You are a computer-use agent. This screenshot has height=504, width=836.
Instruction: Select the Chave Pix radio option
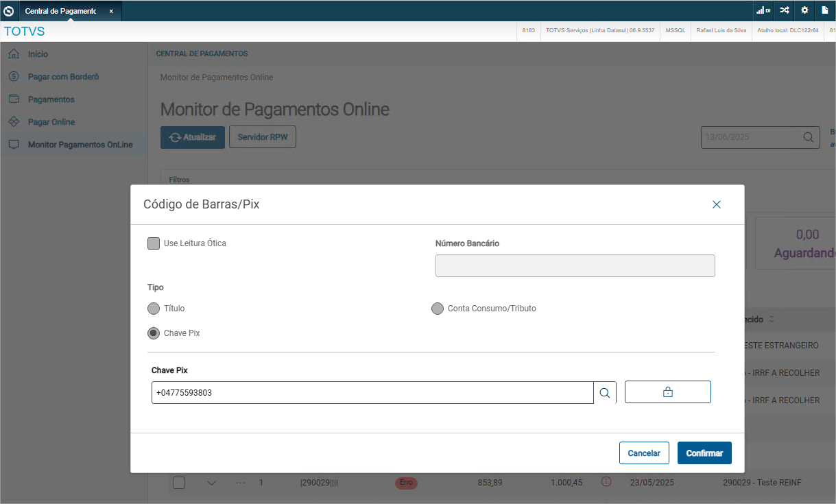pos(154,333)
